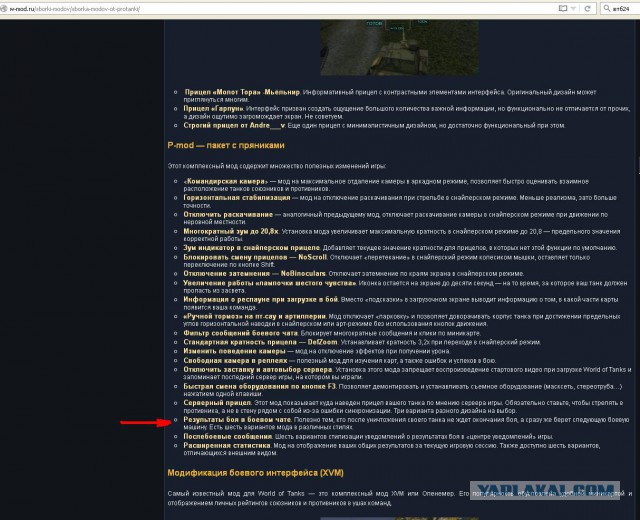Click the search magnifier icon
Screen dimensions: 640x520
pyautogui.click(x=607, y=8)
